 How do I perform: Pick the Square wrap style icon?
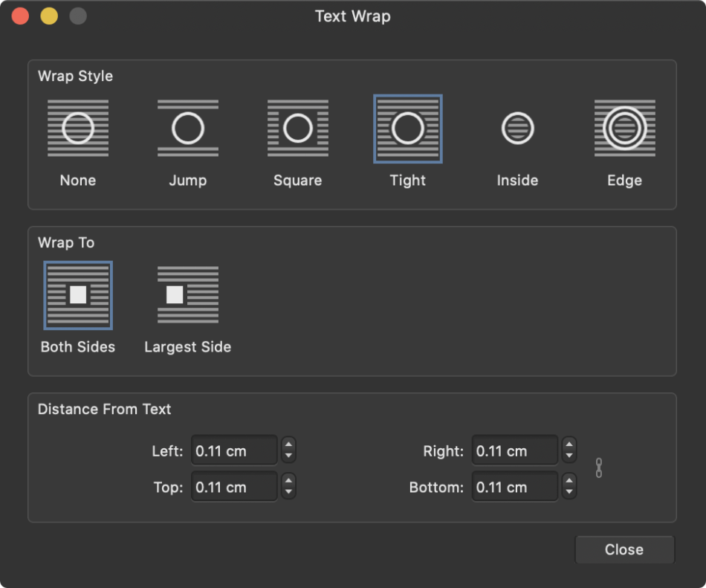click(298, 129)
